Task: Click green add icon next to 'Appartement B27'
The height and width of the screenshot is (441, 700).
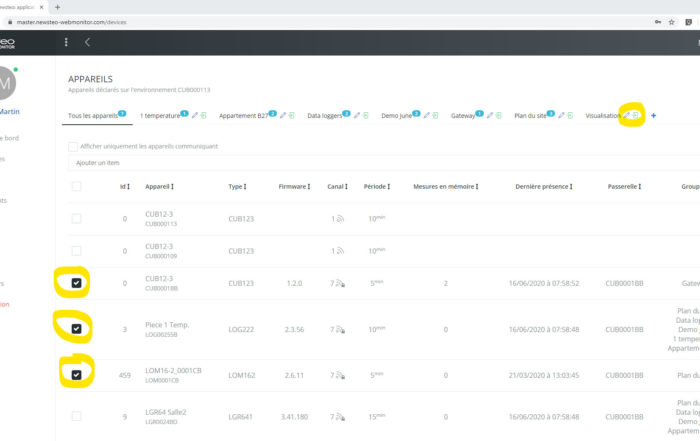Action: pos(292,115)
